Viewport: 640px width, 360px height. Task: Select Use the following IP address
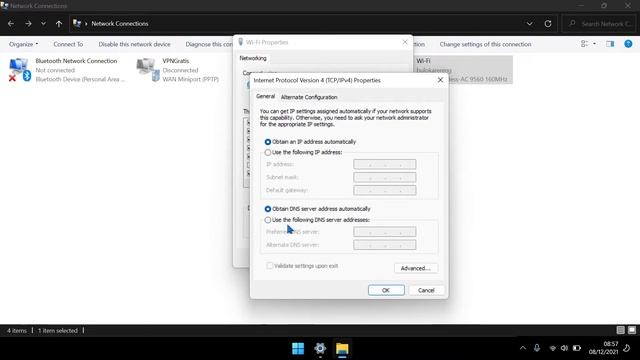tap(268, 152)
